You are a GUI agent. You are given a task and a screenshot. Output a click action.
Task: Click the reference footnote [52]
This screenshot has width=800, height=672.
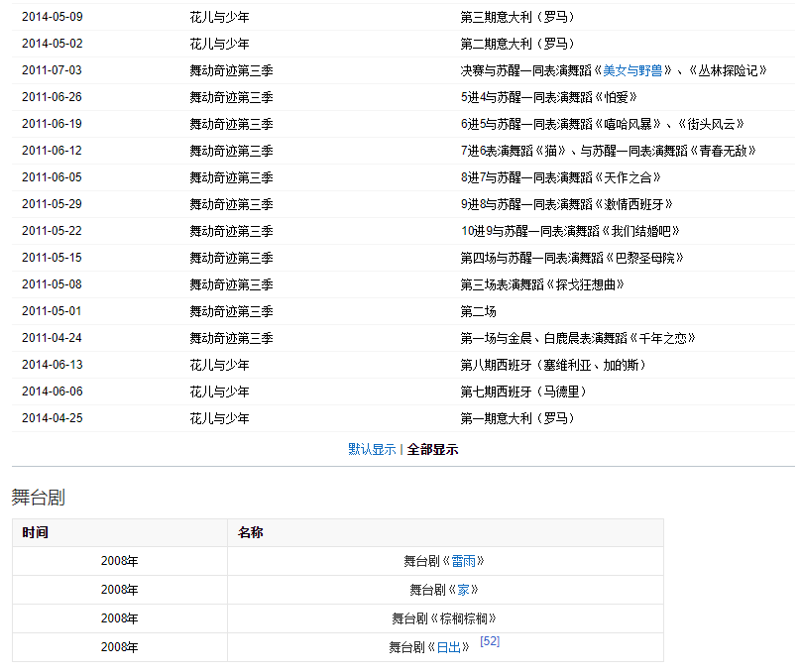490,641
